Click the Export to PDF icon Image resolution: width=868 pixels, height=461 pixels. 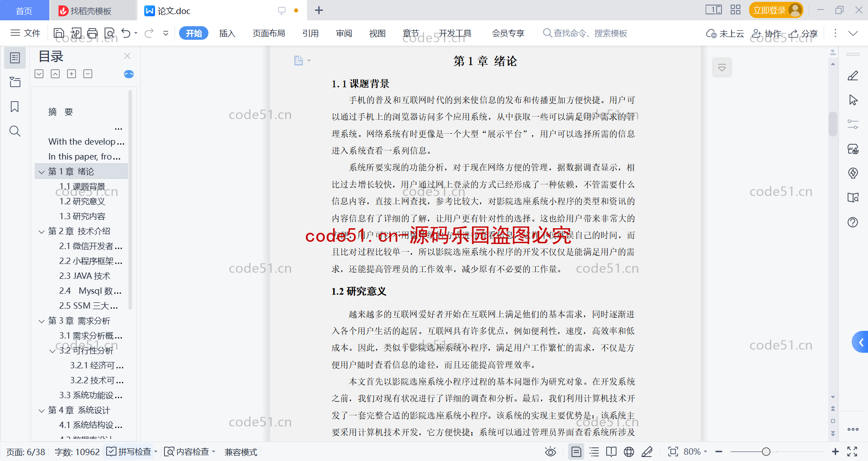coord(76,33)
